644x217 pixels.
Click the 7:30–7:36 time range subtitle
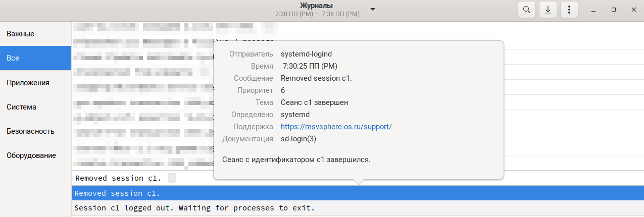318,14
